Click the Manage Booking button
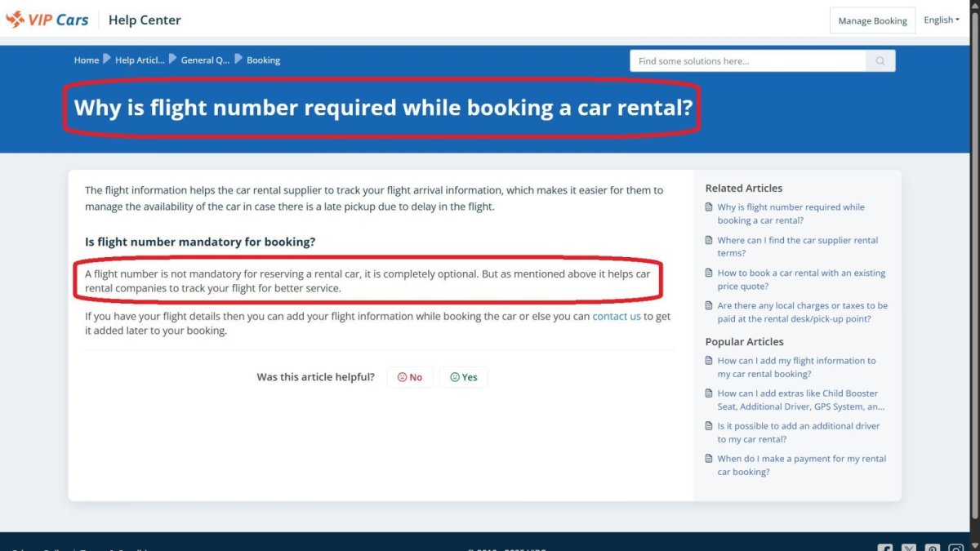The height and width of the screenshot is (551, 980). click(872, 20)
